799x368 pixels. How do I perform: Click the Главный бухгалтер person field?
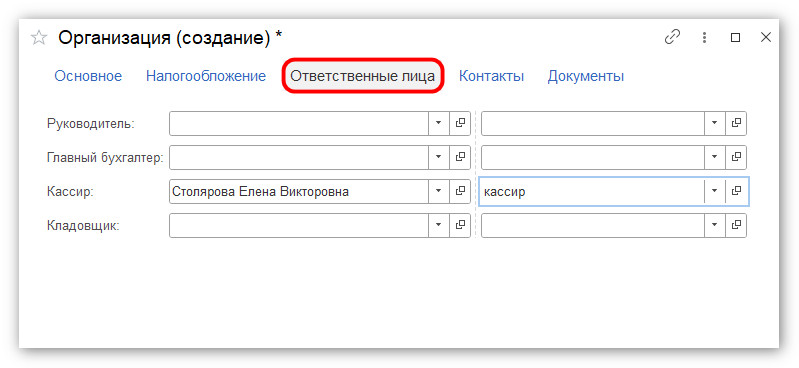299,157
